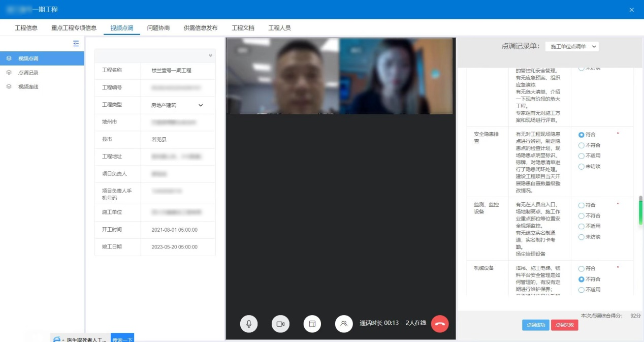Click the woman's video thumbnail
The width and height of the screenshot is (644, 342).
[x=396, y=76]
